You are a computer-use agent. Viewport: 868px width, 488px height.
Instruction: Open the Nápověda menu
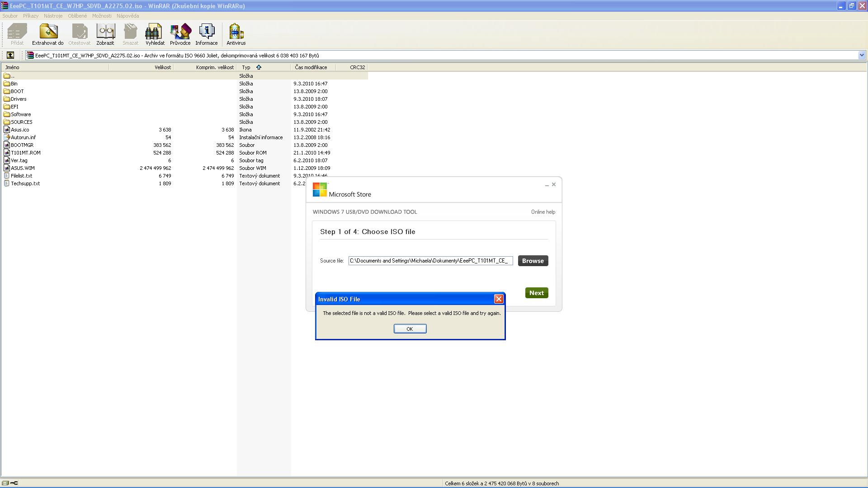128,16
